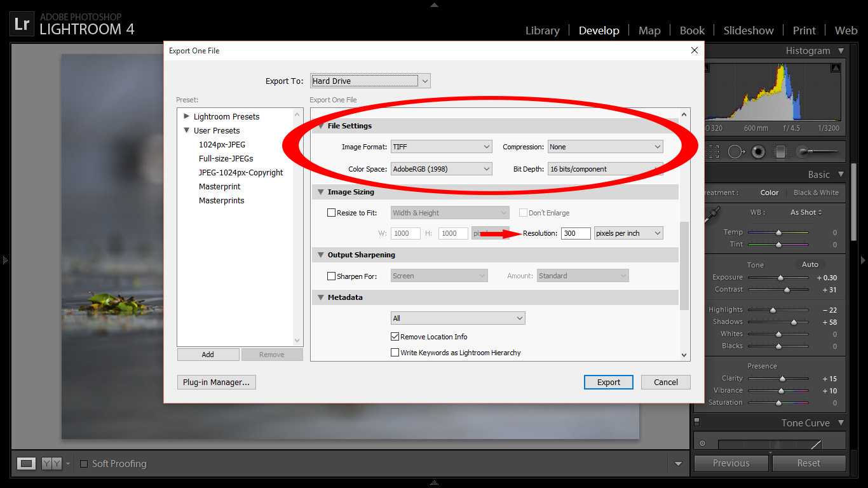Open the pixels per inch dropdown

628,233
